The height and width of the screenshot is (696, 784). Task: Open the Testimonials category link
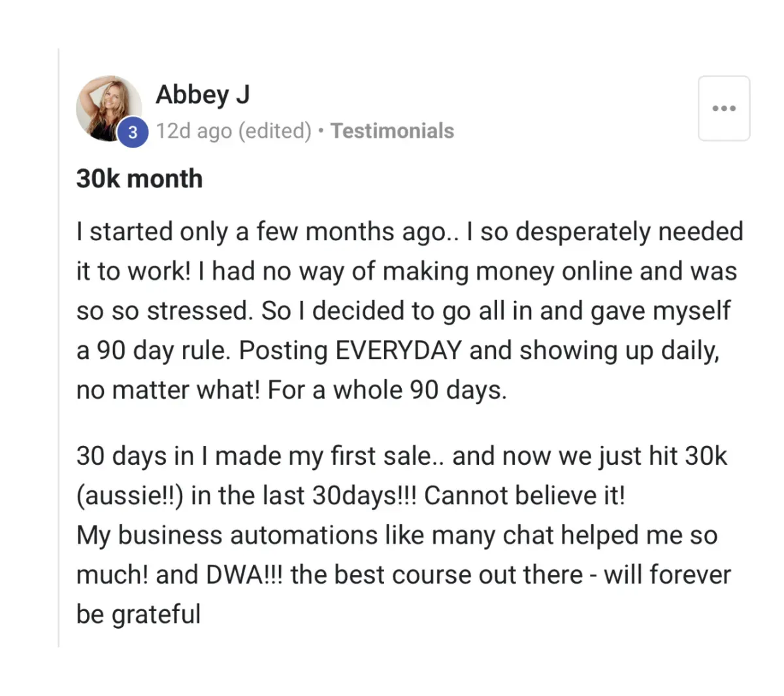pos(392,131)
